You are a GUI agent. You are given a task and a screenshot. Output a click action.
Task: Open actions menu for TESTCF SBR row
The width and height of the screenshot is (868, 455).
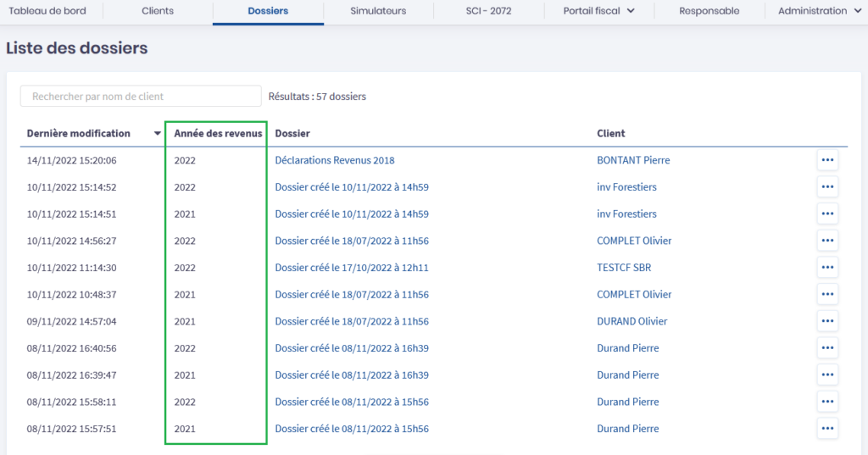click(x=827, y=268)
